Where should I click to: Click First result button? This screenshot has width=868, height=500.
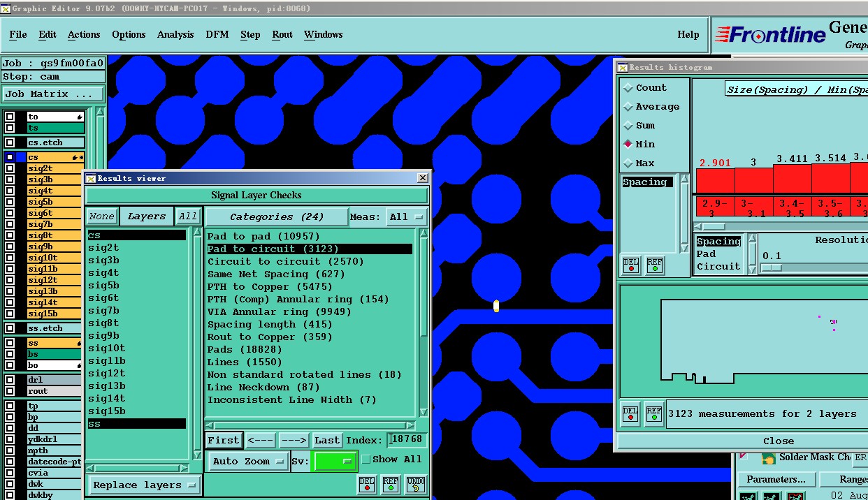[224, 440]
